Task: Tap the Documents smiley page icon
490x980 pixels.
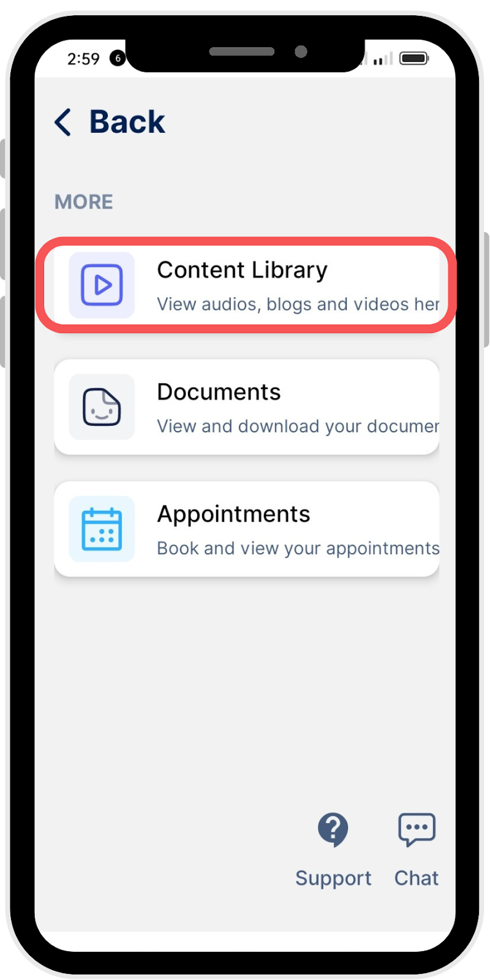Action: tap(102, 407)
